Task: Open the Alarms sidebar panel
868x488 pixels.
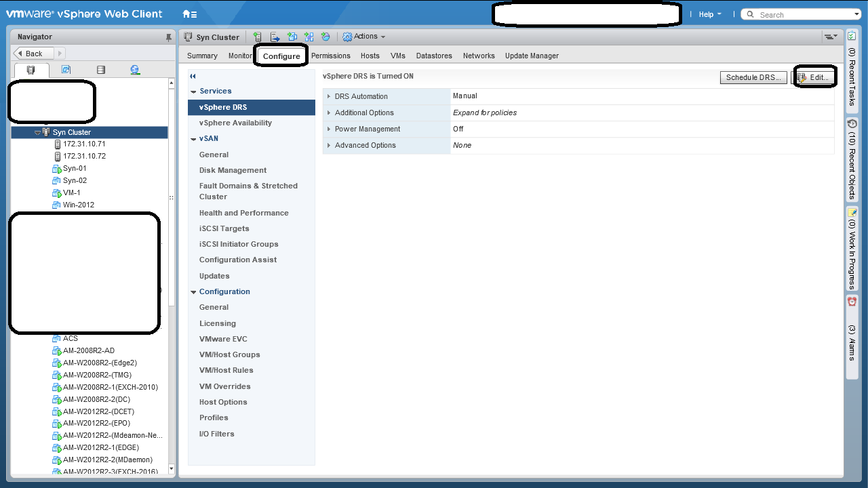Action: click(852, 329)
